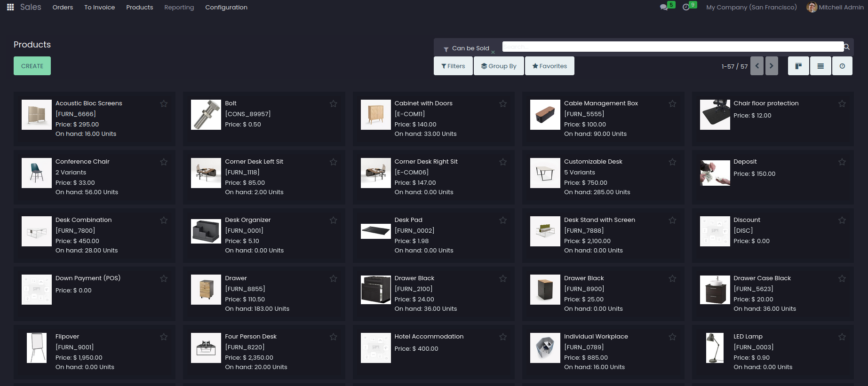Open the Mitchell Admin user menu
This screenshot has width=868, height=386.
[835, 7]
